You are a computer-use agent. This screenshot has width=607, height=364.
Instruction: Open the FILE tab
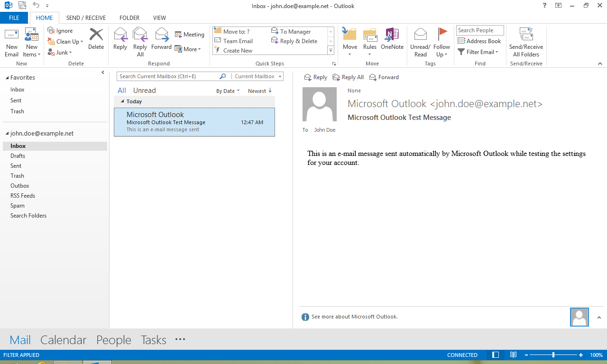point(14,18)
